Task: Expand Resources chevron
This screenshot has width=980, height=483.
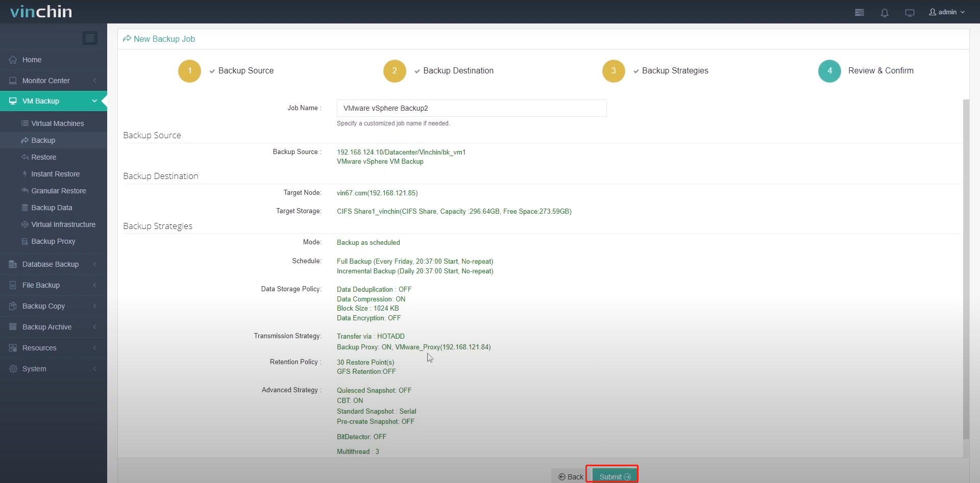Action: 95,348
